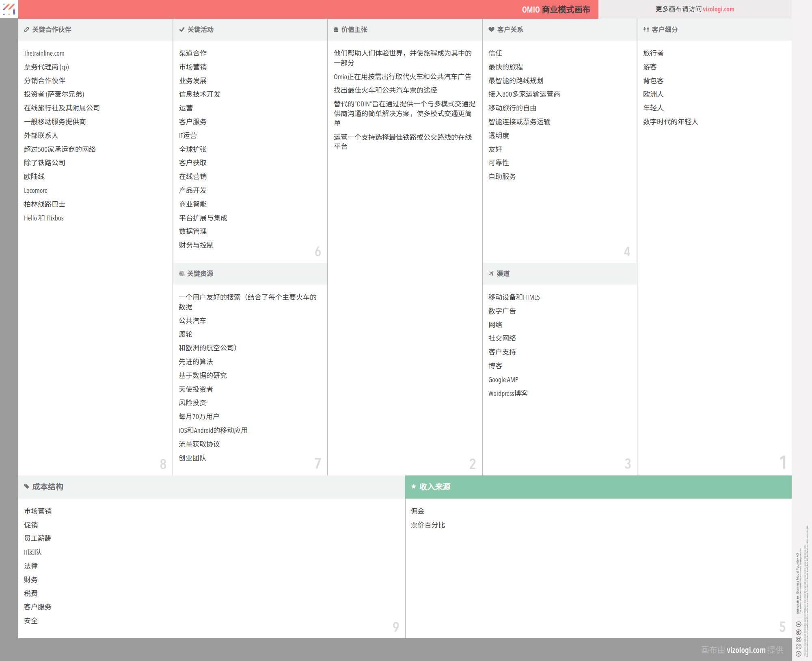
Task: Select the 渠道 section header
Action: click(x=503, y=274)
